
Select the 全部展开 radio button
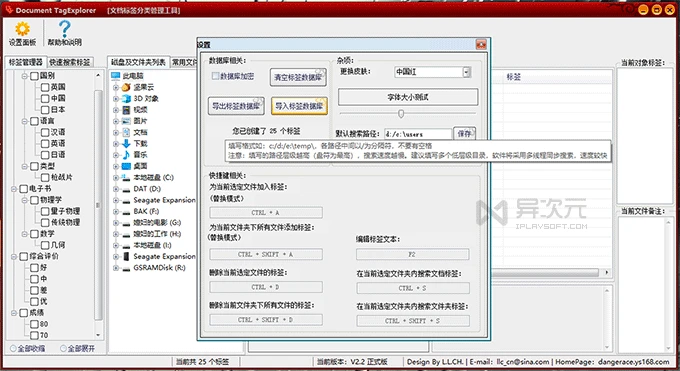pyautogui.click(x=63, y=348)
